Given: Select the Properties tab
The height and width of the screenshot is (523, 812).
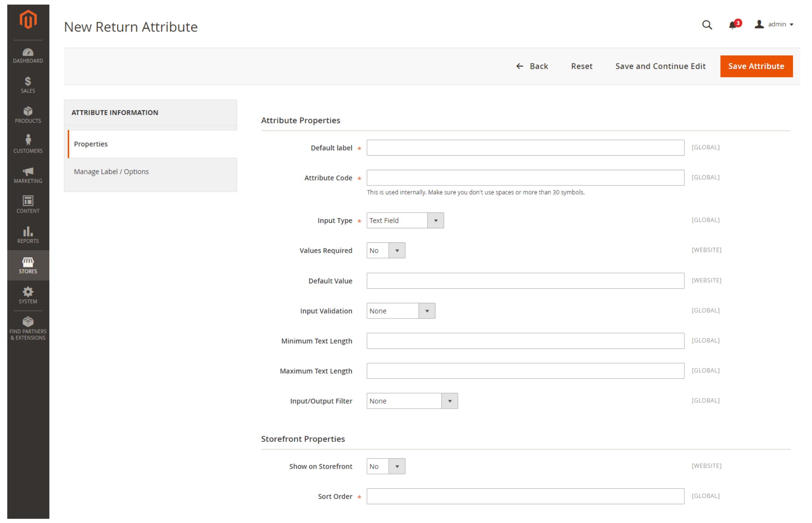Looking at the screenshot, I should pyautogui.click(x=91, y=144).
